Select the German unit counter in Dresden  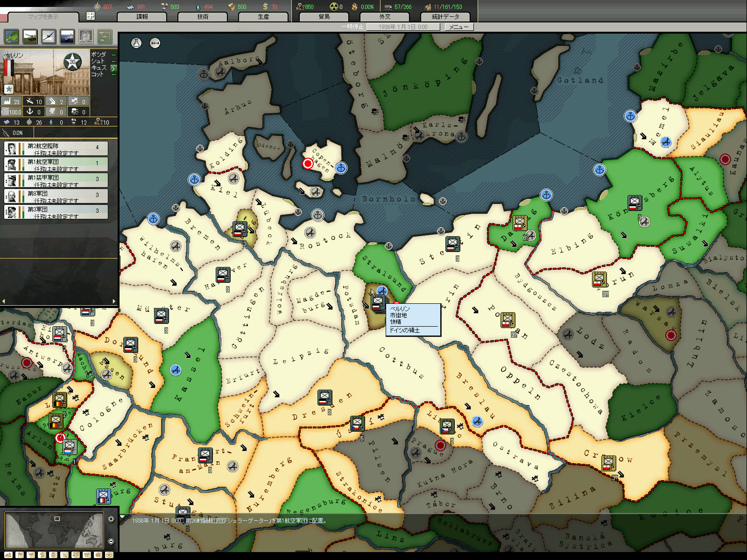(325, 398)
